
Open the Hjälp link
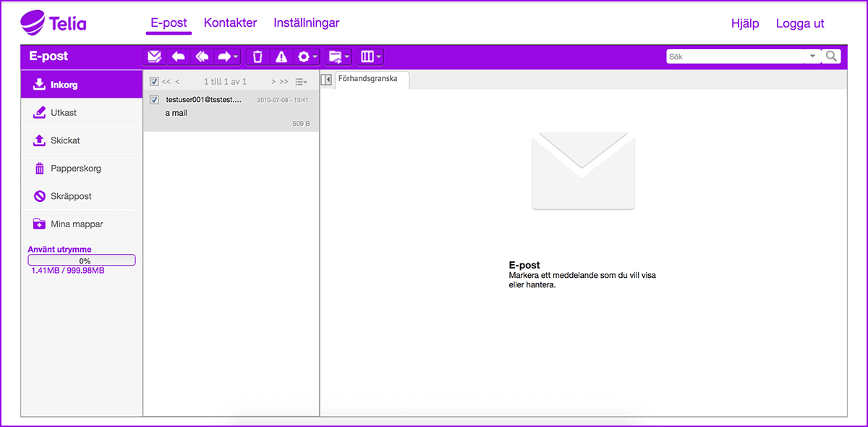(745, 24)
